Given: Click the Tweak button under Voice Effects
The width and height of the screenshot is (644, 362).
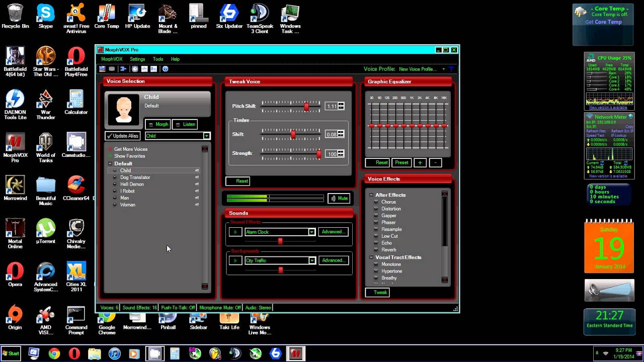Looking at the screenshot, I should 377,292.
